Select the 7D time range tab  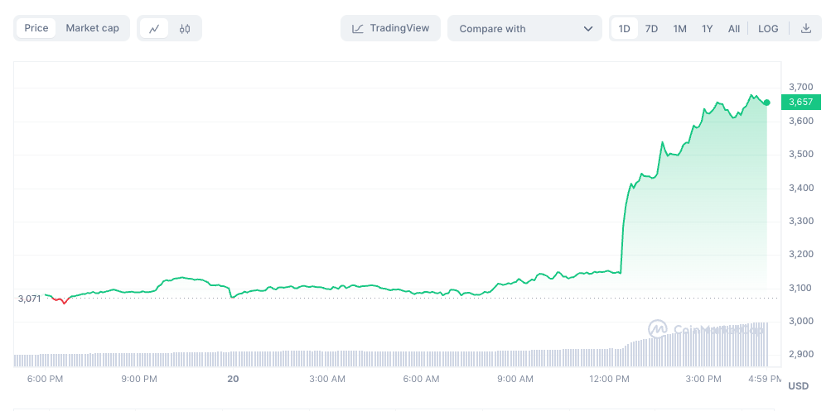pos(651,29)
